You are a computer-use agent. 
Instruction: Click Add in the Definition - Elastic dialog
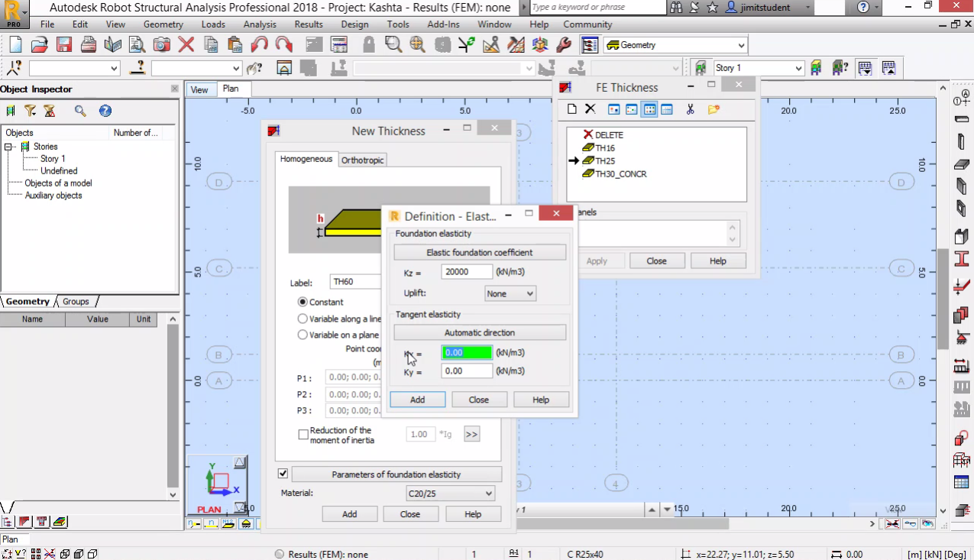coord(418,400)
